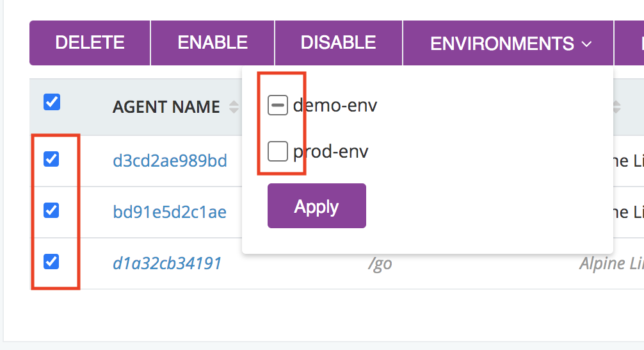Open agent bd91e5d2c1ae details
Screen dimensions: 644x350
coord(169,212)
